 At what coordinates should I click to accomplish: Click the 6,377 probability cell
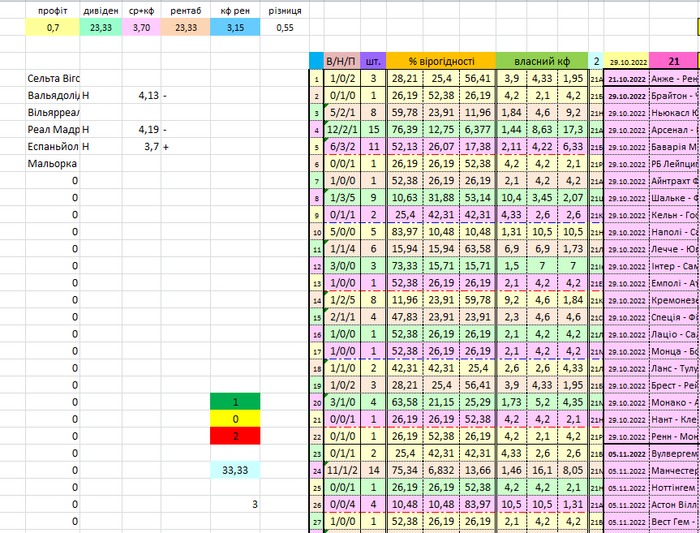[x=477, y=129]
